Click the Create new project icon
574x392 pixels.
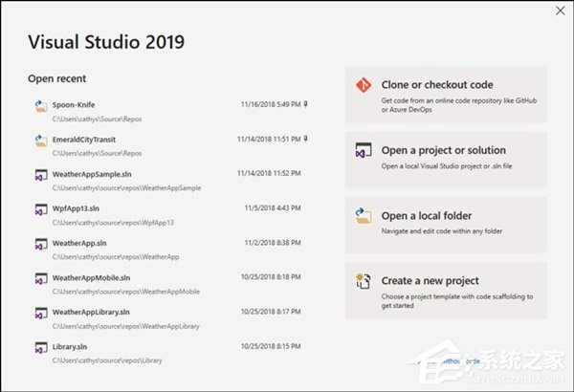point(364,281)
